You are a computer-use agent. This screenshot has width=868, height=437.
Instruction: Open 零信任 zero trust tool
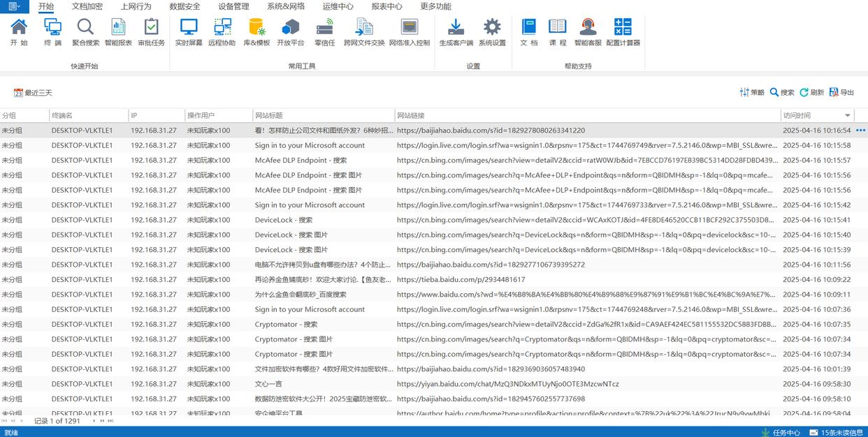coord(324,32)
